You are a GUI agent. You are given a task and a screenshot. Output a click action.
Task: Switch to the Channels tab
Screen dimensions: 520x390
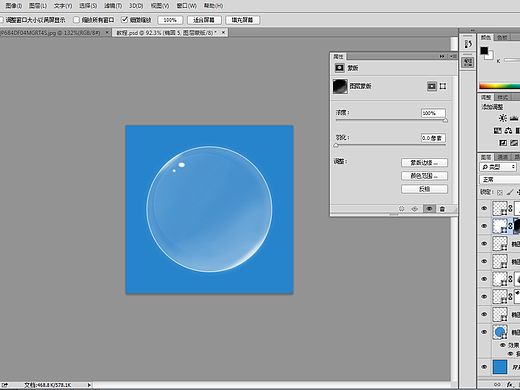pos(502,157)
